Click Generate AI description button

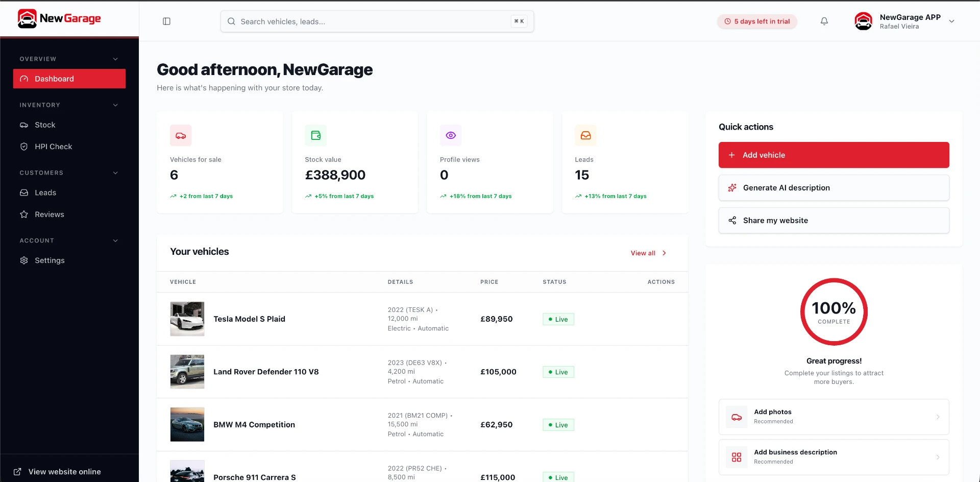click(x=834, y=188)
